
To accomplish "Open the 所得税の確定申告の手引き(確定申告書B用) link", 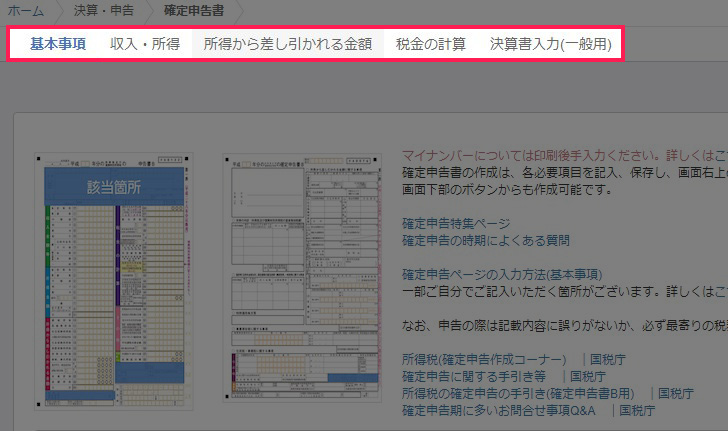I will coord(520,393).
